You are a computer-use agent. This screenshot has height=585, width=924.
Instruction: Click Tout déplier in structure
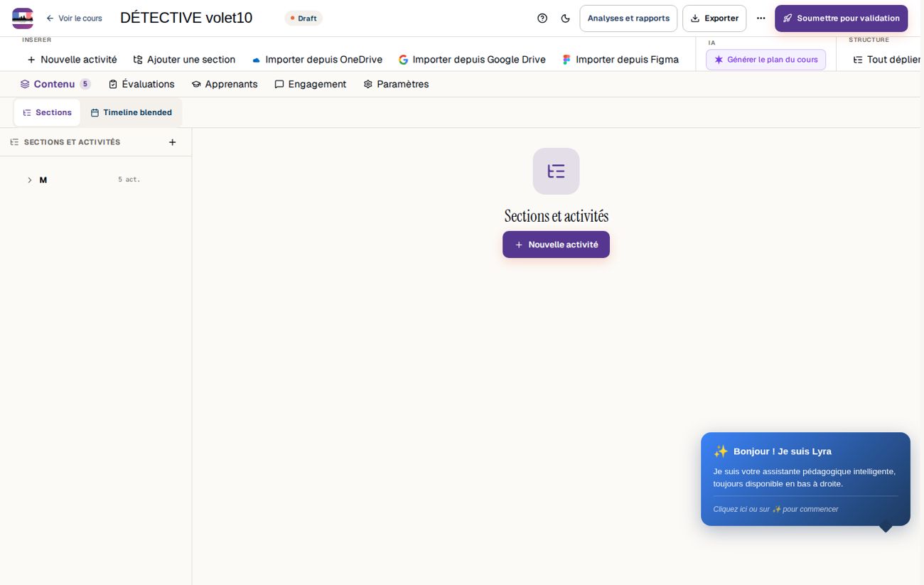(887, 60)
